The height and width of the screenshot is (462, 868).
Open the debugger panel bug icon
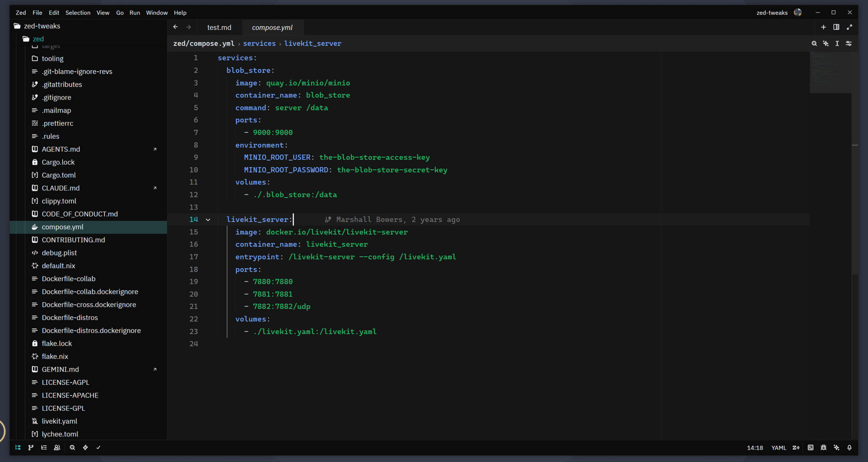click(824, 448)
